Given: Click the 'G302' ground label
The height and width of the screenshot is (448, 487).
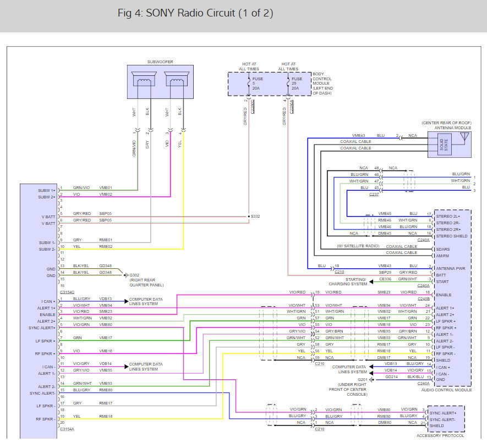Looking at the screenshot, I should point(134,275).
